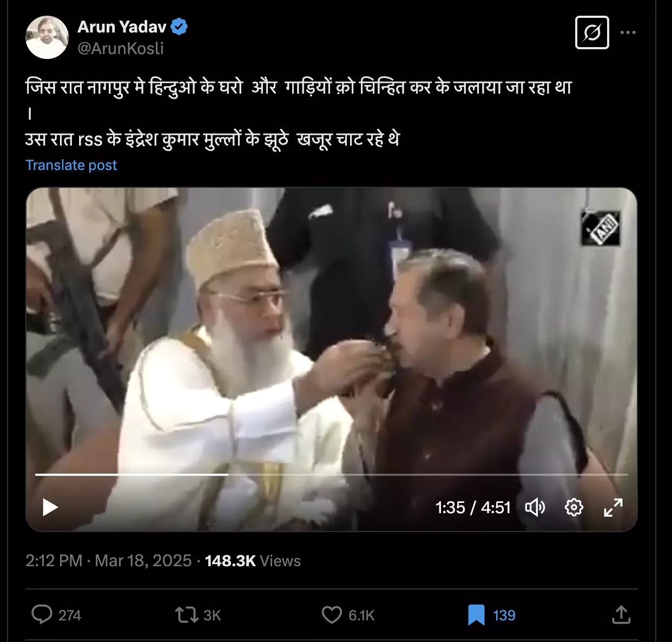Like the post with heart icon
The width and height of the screenshot is (672, 642).
tap(332, 615)
